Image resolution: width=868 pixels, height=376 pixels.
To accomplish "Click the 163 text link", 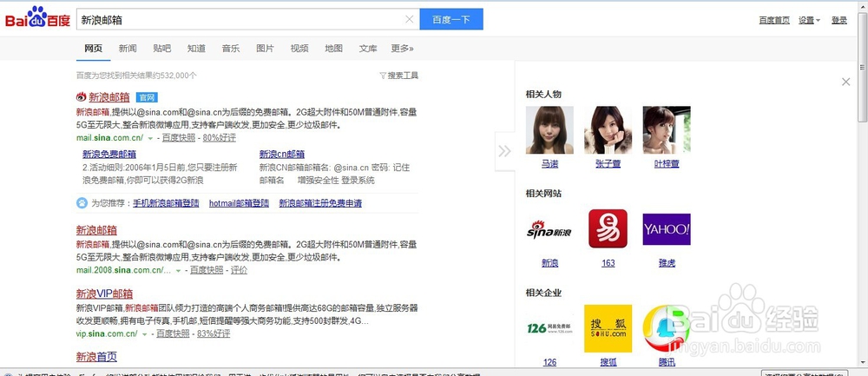I will point(608,263).
